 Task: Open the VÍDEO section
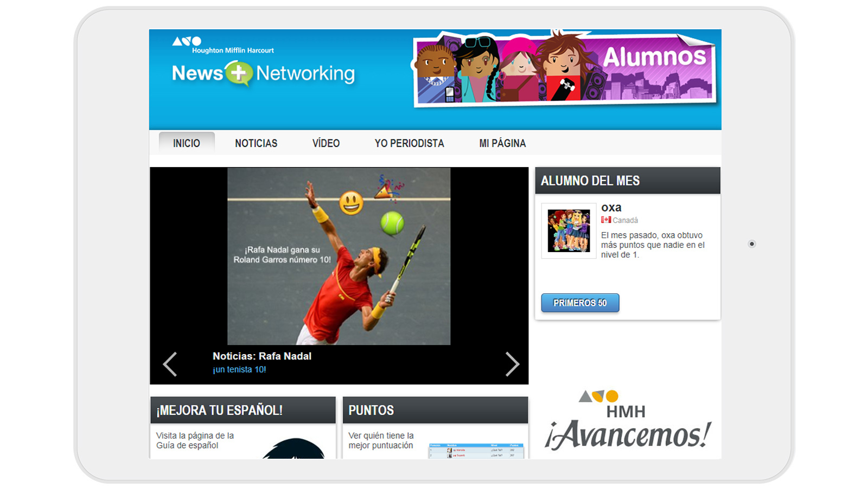pyautogui.click(x=325, y=143)
